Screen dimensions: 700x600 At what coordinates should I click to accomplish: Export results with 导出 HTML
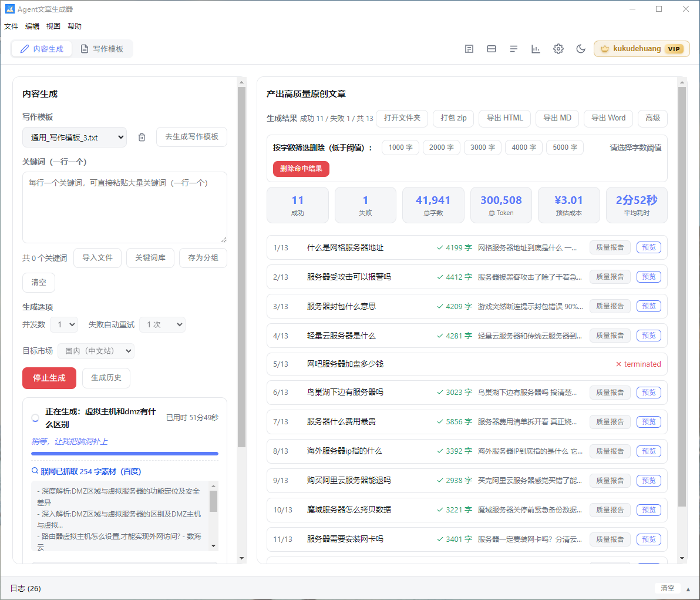click(x=504, y=118)
